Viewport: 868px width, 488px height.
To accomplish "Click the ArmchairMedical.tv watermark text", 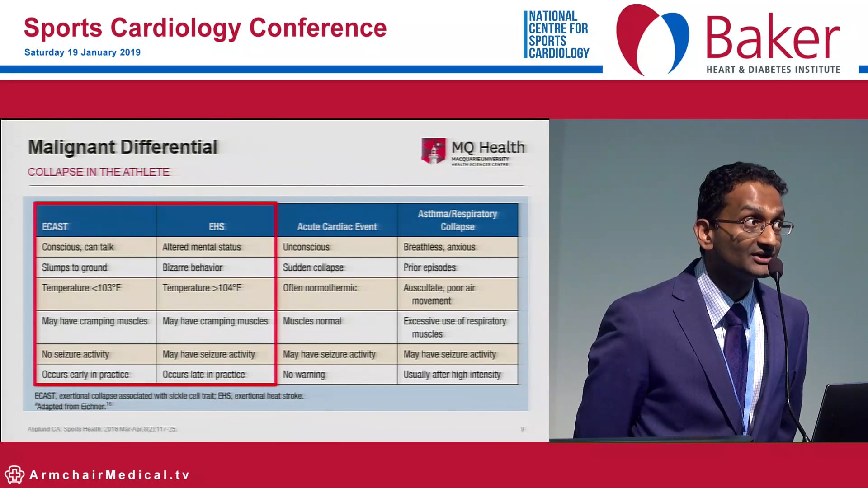I will pyautogui.click(x=109, y=475).
